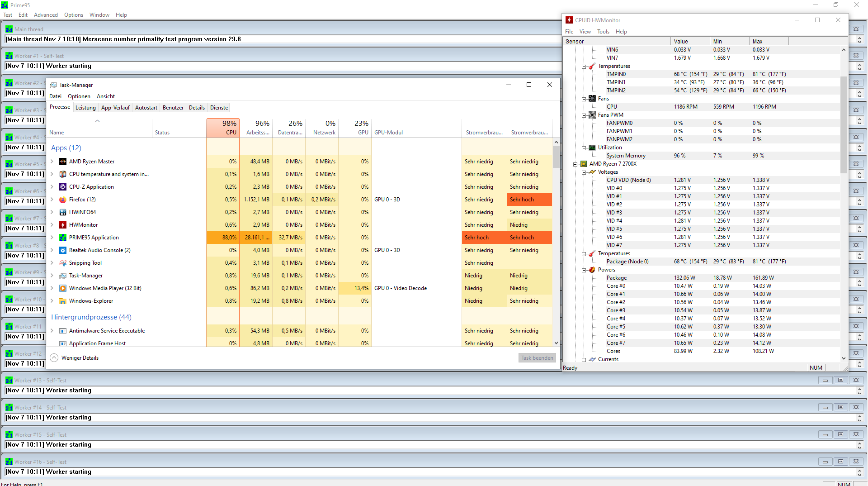Click the Max column header in HWMonitor

[x=769, y=41]
